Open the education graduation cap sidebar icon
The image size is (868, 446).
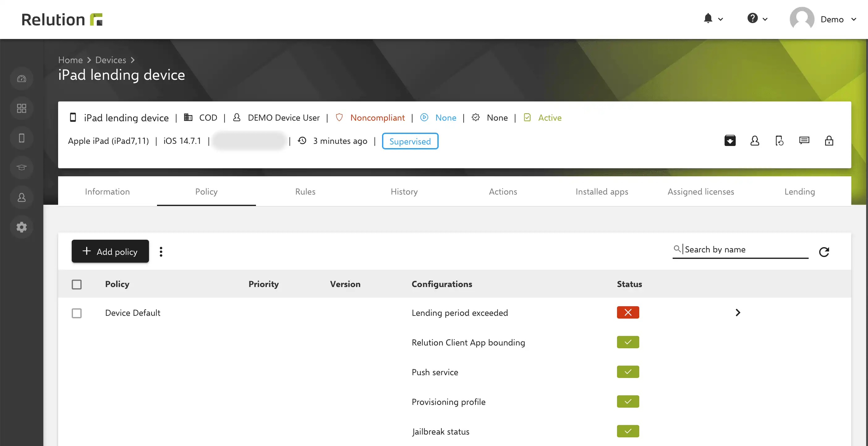(x=22, y=168)
